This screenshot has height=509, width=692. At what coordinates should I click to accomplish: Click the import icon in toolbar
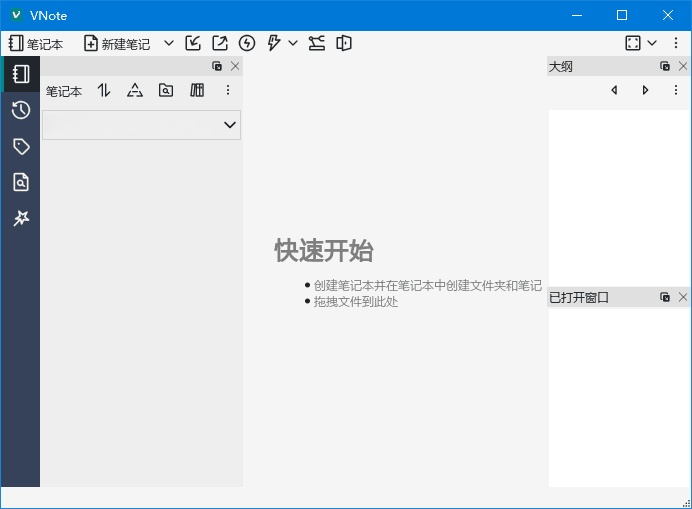point(194,43)
